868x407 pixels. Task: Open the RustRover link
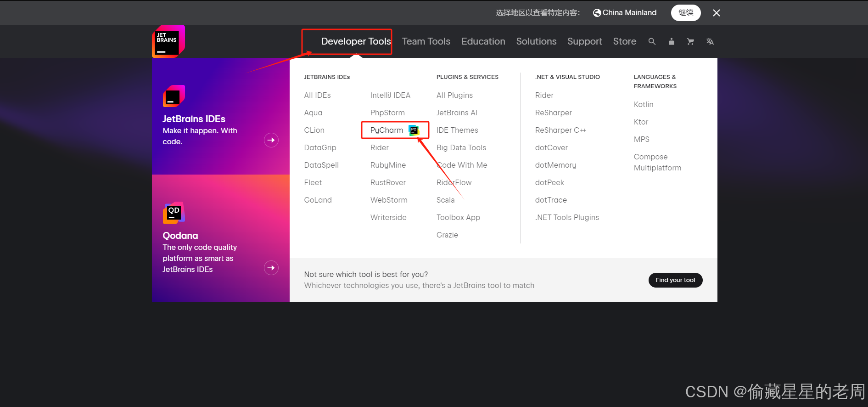388,182
